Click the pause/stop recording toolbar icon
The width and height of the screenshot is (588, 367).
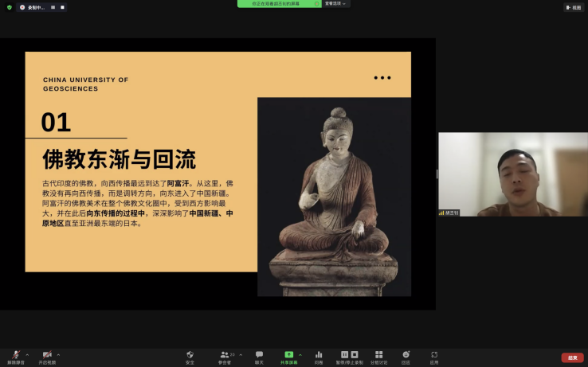(349, 354)
